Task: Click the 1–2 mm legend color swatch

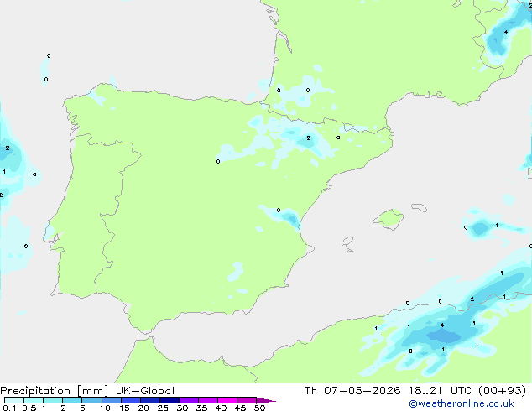Action: pos(53,400)
